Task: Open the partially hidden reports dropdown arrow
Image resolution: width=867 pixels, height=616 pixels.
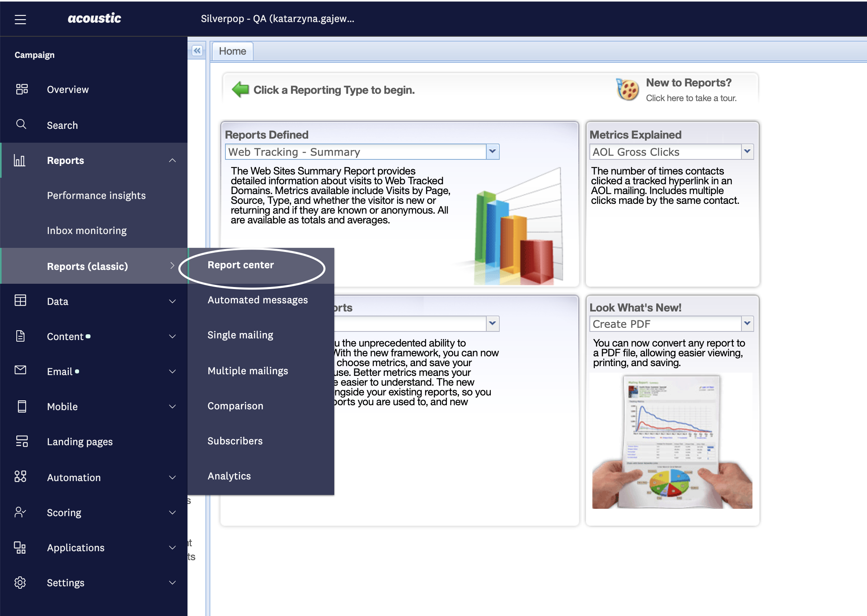Action: (x=492, y=324)
